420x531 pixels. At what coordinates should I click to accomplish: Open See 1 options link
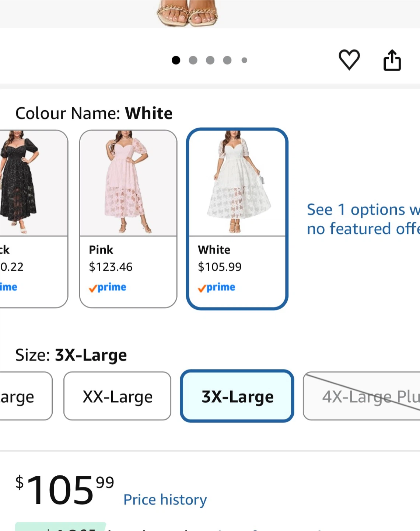pyautogui.click(x=363, y=219)
